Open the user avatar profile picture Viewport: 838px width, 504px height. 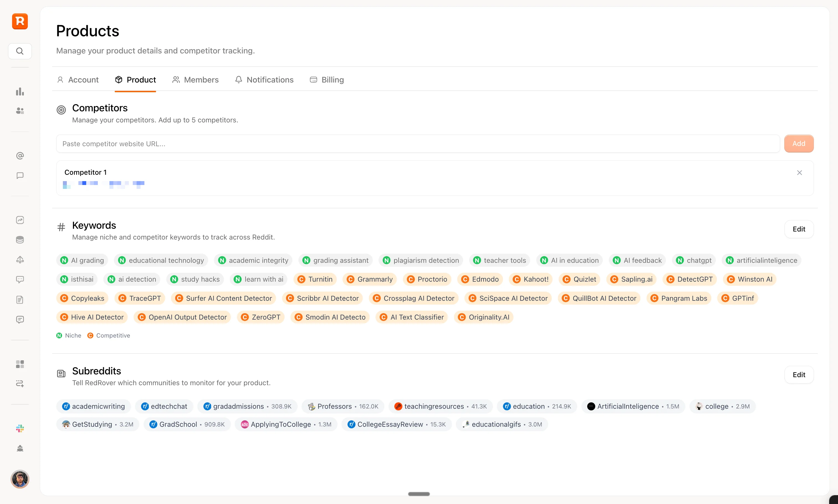tap(20, 479)
